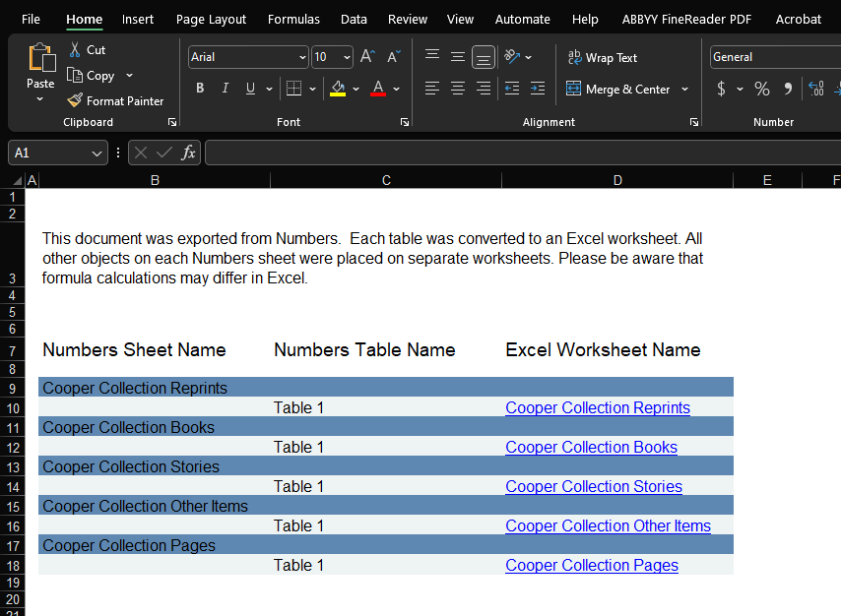
Task: Click the Insert Function fx icon
Action: click(x=188, y=153)
